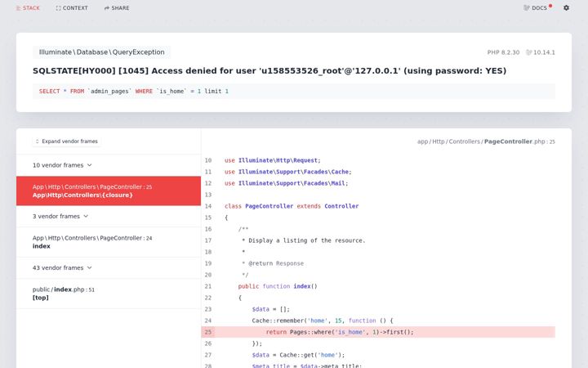Click the expand arrows icon beside Expand vendor frames
This screenshot has height=368, width=588.
37,141
